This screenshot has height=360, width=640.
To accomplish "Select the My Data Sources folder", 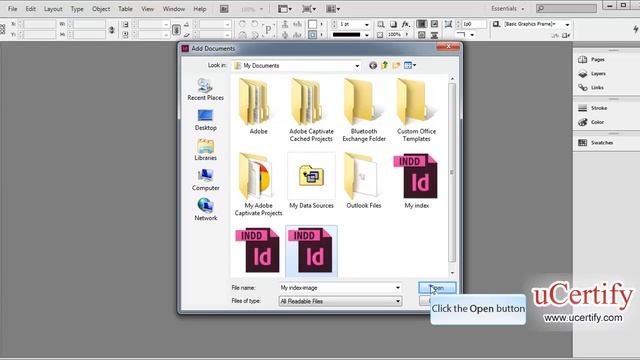I will point(311,181).
